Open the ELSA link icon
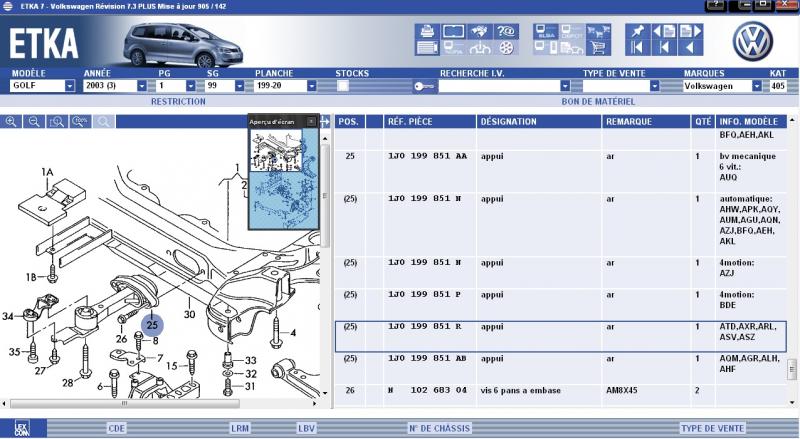The image size is (800, 439). [545, 31]
